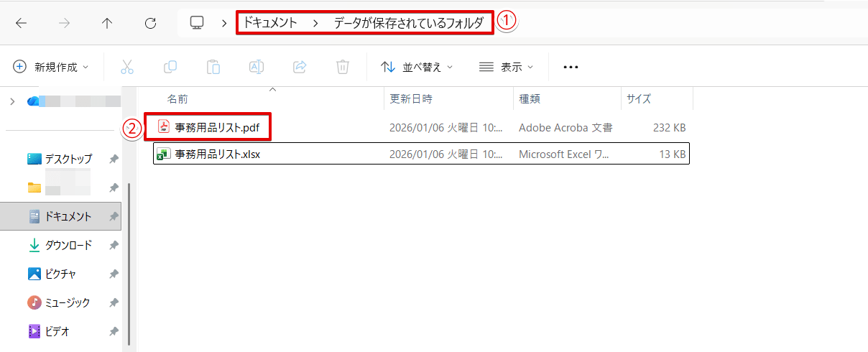Image resolution: width=868 pixels, height=352 pixels.
Task: Click the Share icon
Action: pos(300,67)
